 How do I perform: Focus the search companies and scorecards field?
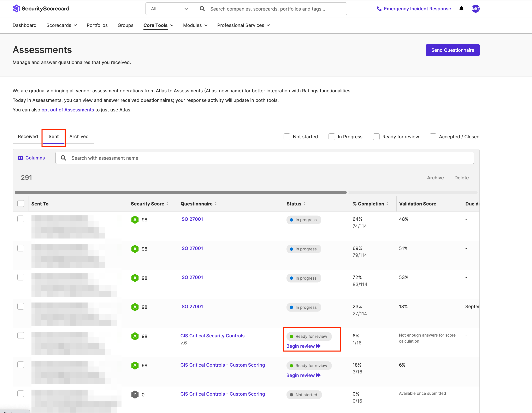coord(270,9)
